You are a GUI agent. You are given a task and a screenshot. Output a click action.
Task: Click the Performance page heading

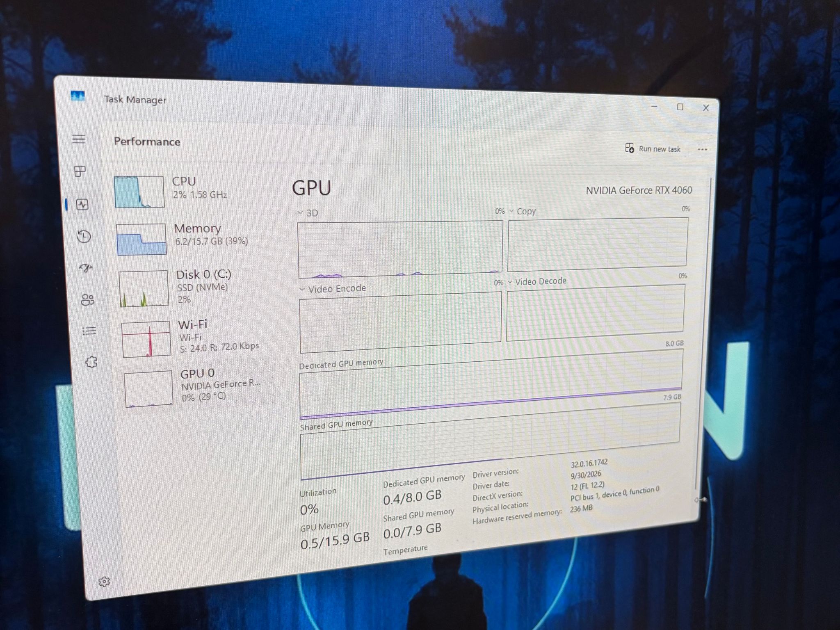pyautogui.click(x=147, y=142)
